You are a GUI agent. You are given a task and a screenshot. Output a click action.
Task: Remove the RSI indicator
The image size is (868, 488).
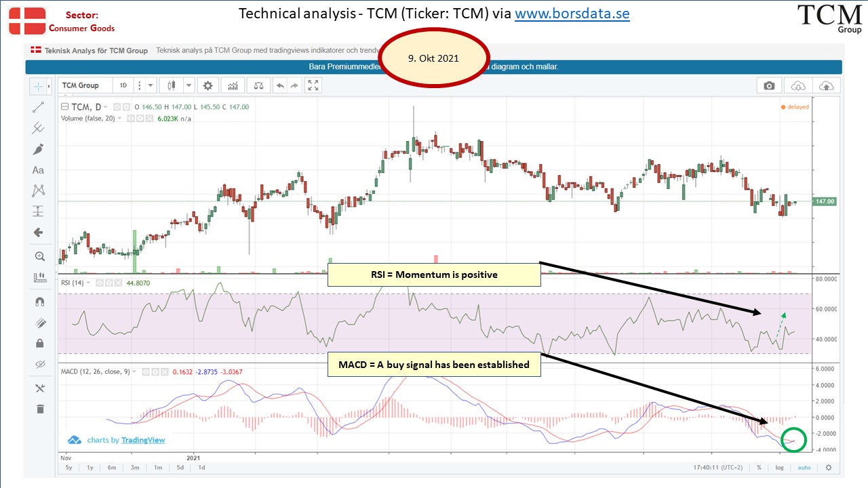[x=119, y=283]
